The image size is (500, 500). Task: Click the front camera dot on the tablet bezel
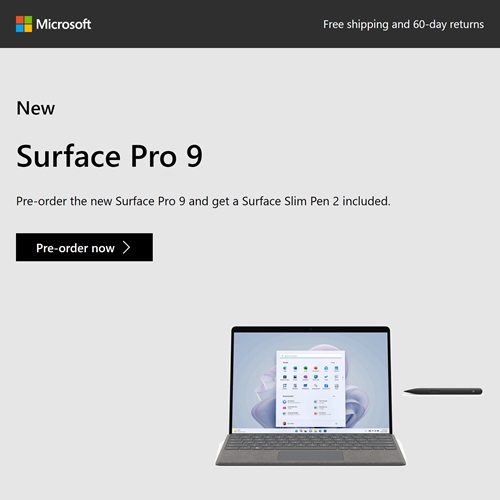click(x=310, y=329)
